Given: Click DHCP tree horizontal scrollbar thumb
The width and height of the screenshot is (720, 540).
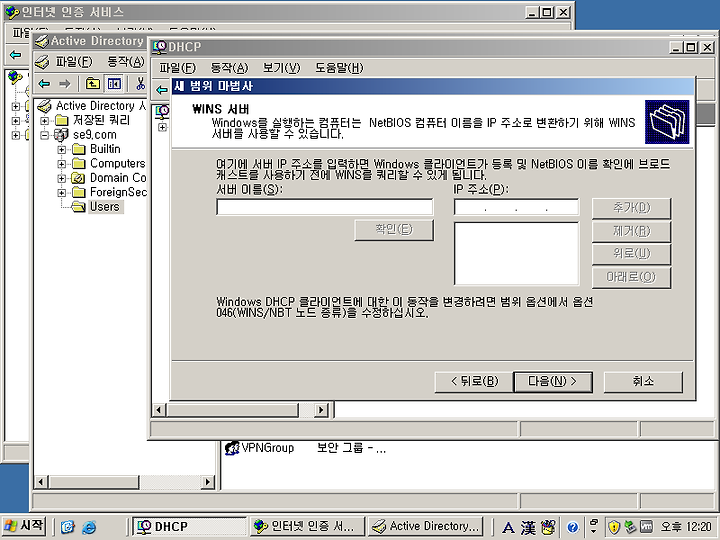Looking at the screenshot, I should 232,410.
